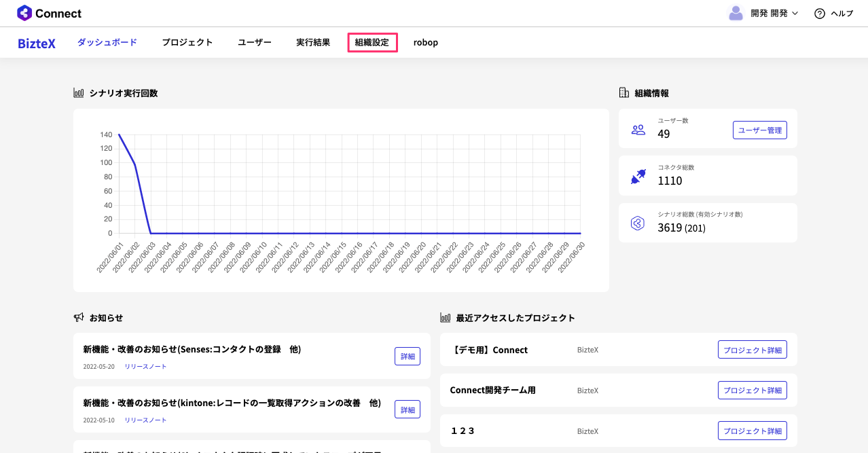
Task: Click the １２３ project name
Action: (463, 431)
